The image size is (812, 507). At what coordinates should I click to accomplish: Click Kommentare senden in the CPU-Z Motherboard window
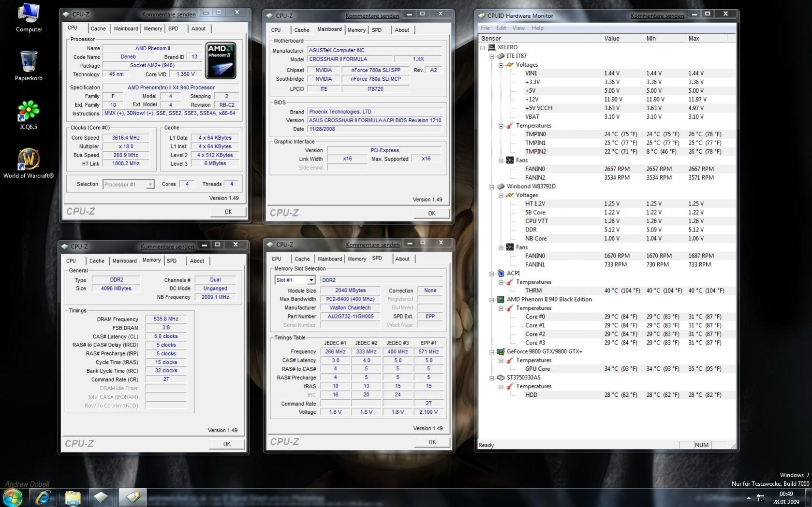(372, 16)
